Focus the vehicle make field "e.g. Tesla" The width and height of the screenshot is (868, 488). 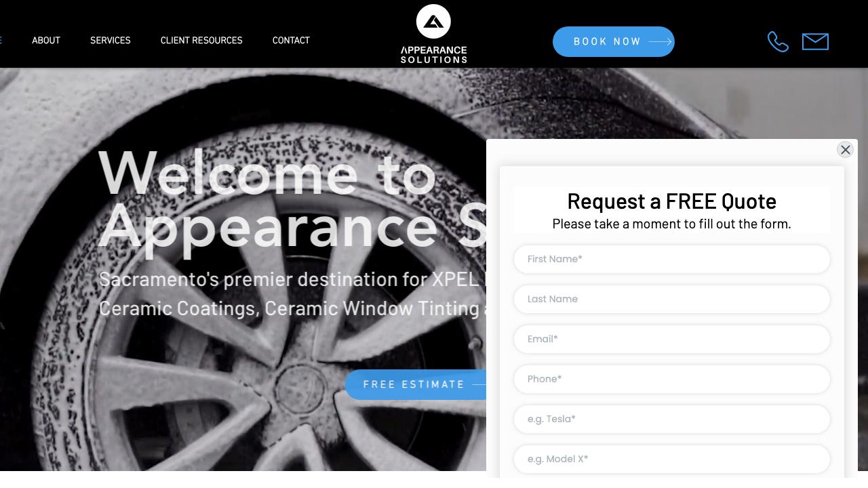pyautogui.click(x=671, y=419)
